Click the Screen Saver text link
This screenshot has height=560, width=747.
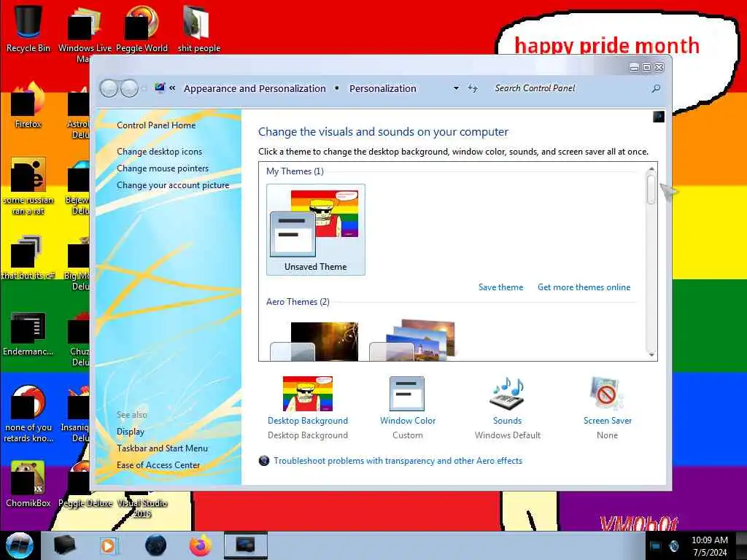coord(608,421)
